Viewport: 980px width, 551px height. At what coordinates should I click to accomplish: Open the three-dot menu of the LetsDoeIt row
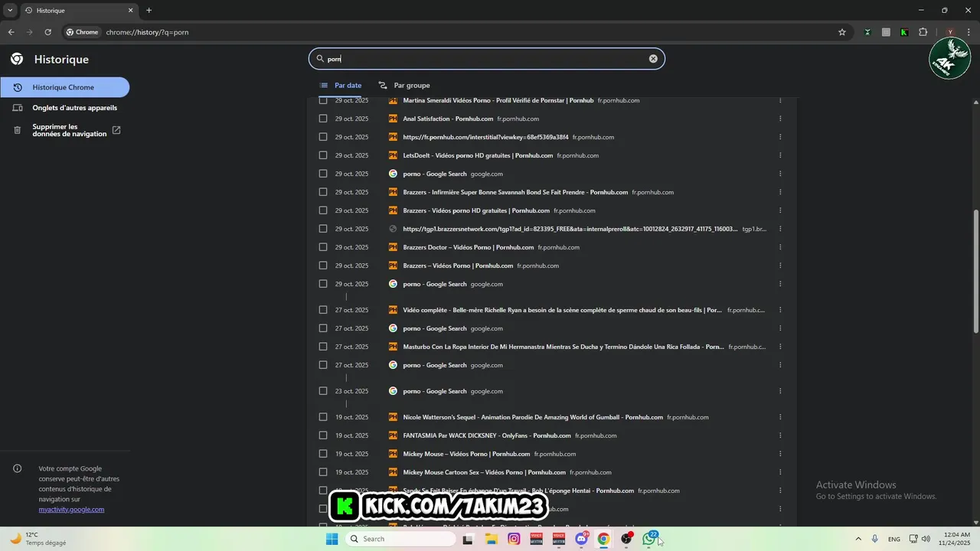point(780,155)
